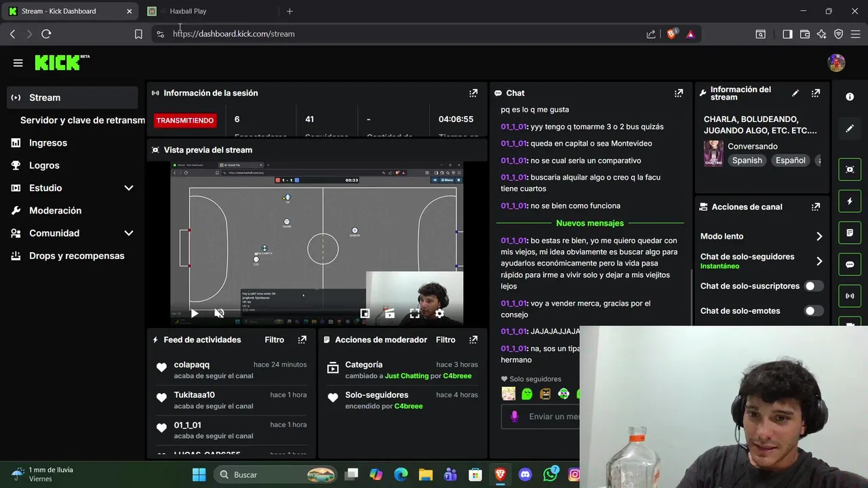
Task: Expand the Estudio sidebar section
Action: click(129, 188)
